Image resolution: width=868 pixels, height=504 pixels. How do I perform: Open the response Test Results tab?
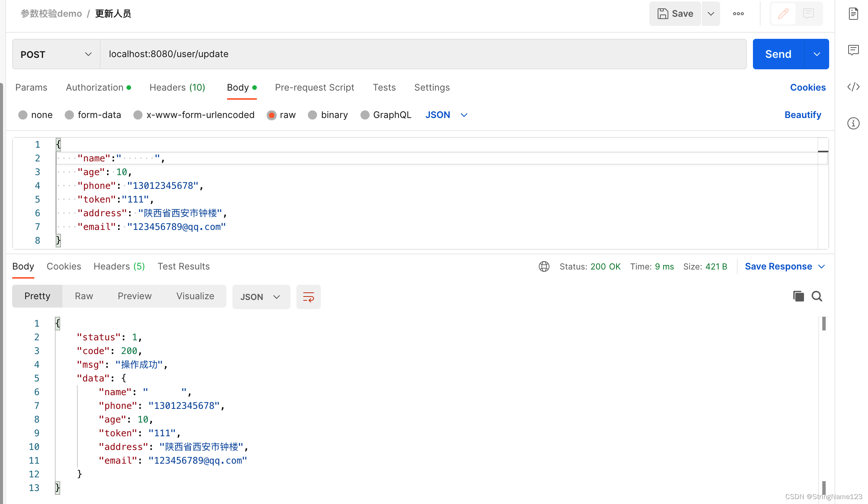(x=183, y=266)
